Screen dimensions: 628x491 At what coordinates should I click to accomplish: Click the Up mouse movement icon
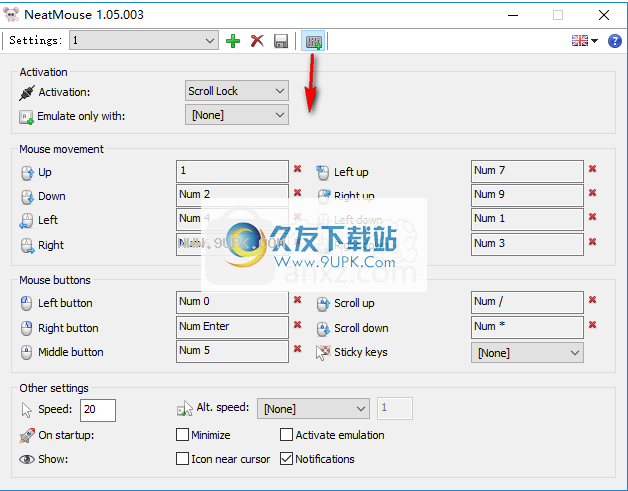pyautogui.click(x=27, y=173)
